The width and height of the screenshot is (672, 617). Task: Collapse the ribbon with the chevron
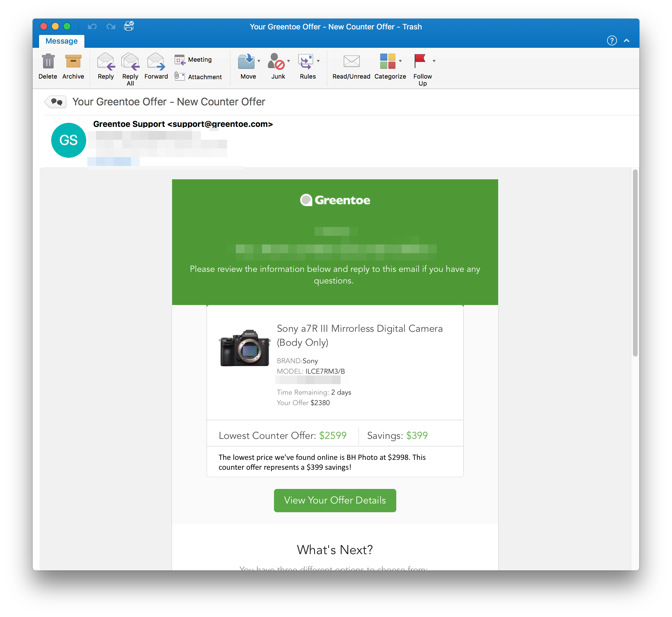click(x=627, y=41)
